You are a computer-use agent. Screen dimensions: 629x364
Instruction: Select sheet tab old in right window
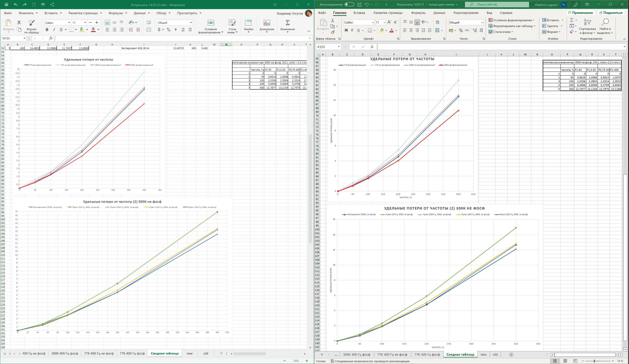click(495, 354)
